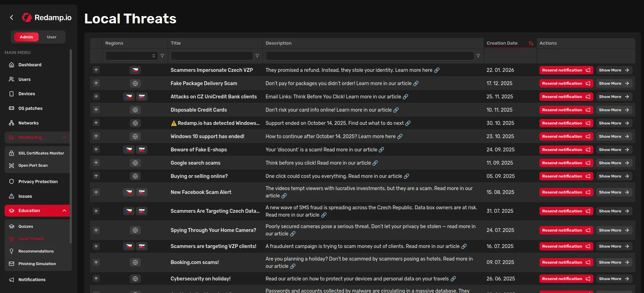Viewport: 644px width, 293px height.
Task: Open link icon in Fake Package Delivery description
Action: pyautogui.click(x=416, y=84)
